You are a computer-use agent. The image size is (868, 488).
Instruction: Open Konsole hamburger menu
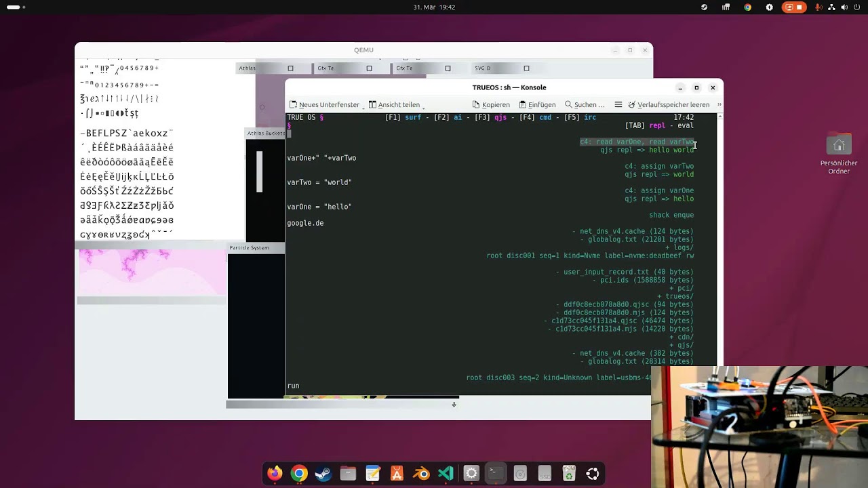618,105
